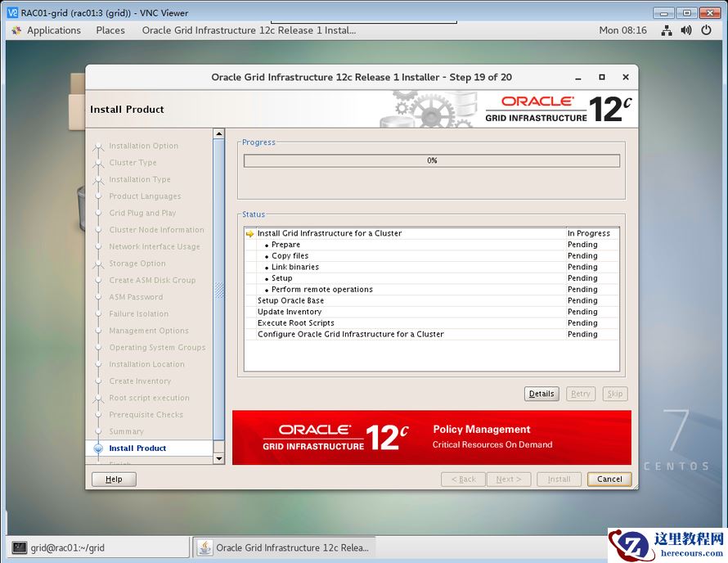Open the Applications menu

(53, 30)
